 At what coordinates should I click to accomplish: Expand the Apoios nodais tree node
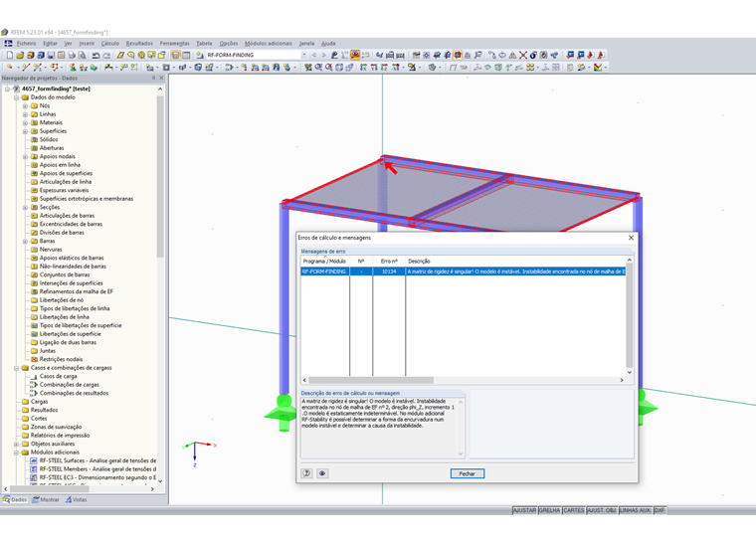[x=25, y=157]
